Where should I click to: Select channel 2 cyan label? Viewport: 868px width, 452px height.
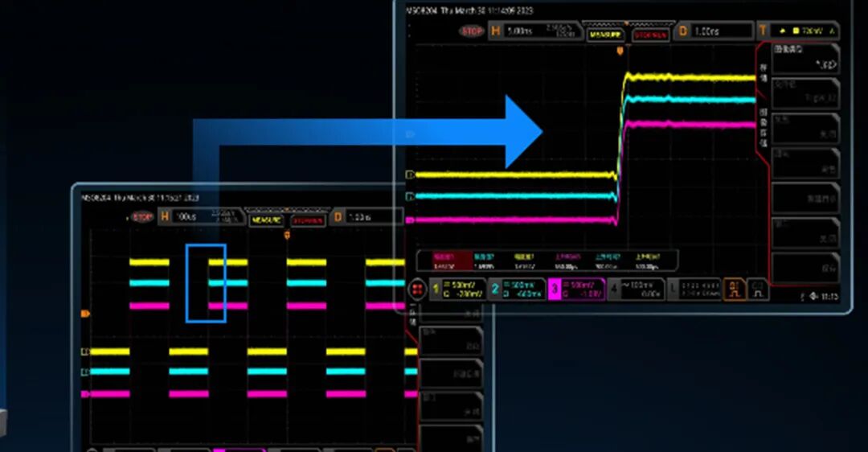[x=515, y=289]
